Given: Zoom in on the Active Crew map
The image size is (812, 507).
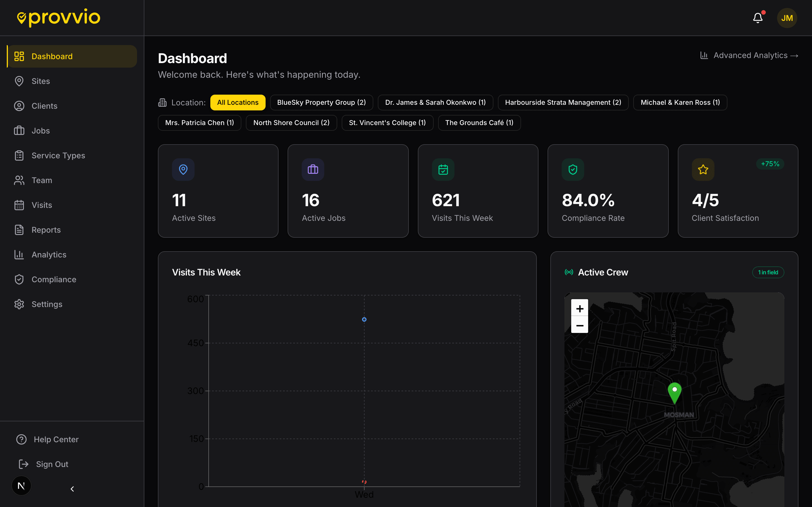Looking at the screenshot, I should (x=579, y=308).
